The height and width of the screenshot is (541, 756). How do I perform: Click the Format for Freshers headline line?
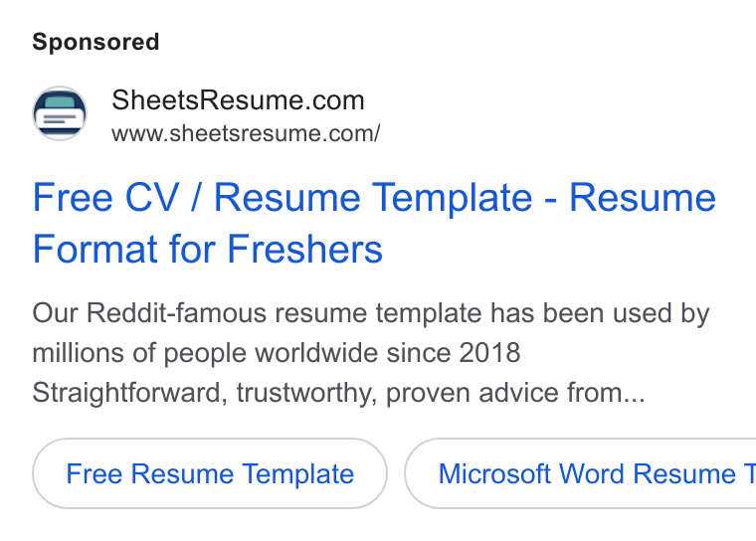207,250
